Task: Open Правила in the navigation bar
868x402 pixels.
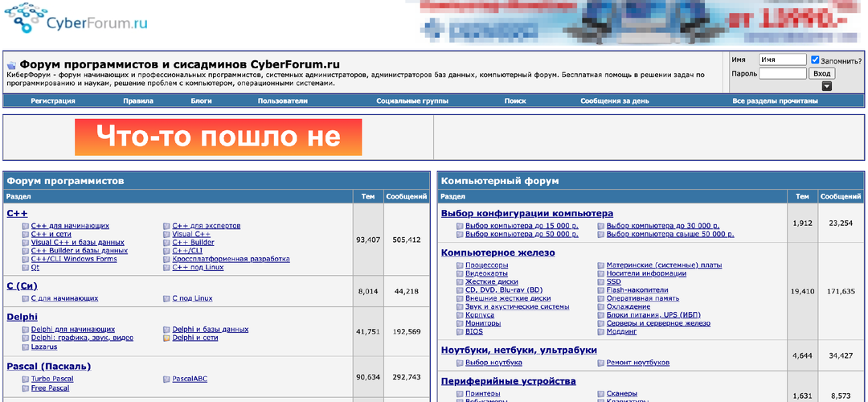Action: (x=138, y=101)
